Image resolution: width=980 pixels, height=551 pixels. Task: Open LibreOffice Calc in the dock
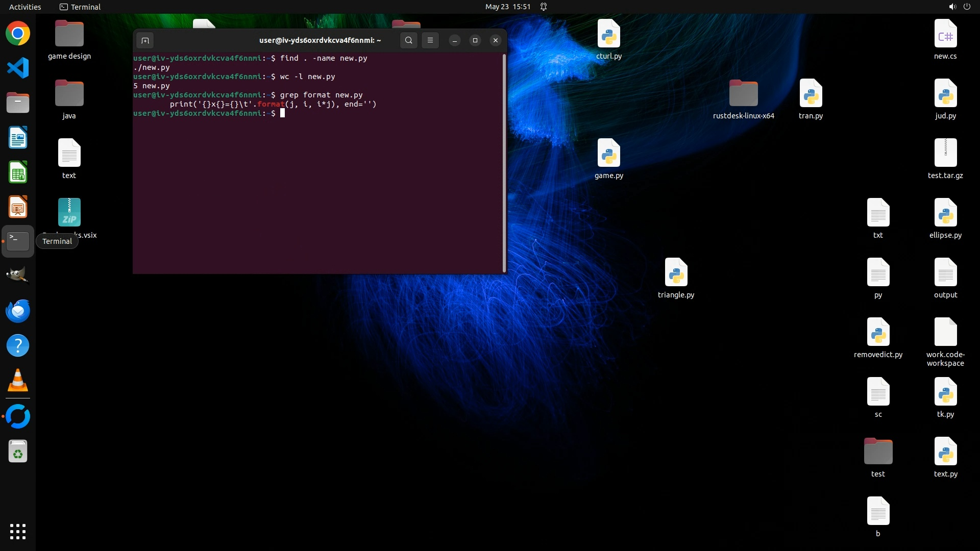click(18, 172)
